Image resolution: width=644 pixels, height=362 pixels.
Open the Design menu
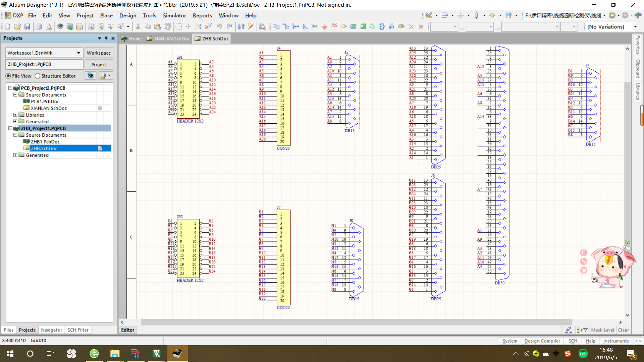tap(128, 15)
